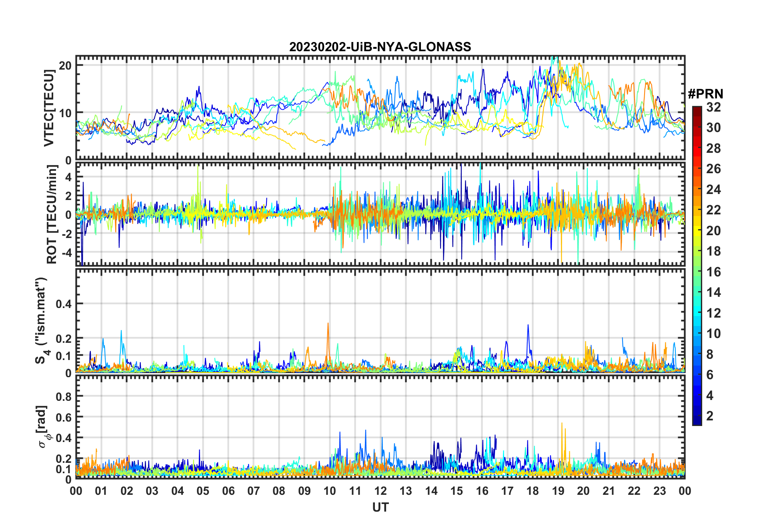Click the #PRN colorbar title
This screenshot has width=761, height=532.
pos(706,94)
